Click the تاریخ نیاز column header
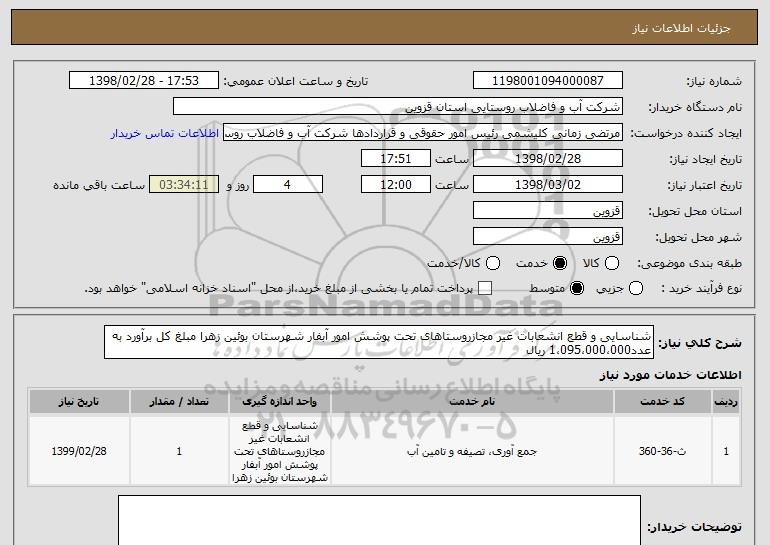This screenshot has height=545, width=770. (79, 402)
